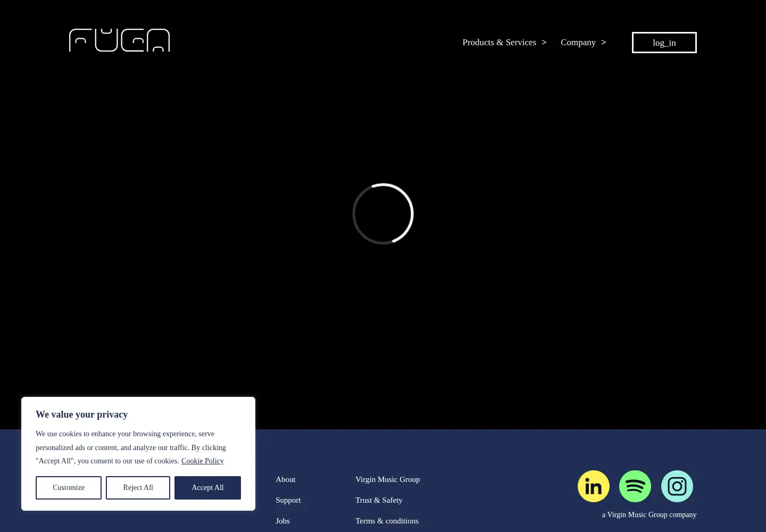Screen dimensions: 766x532
Task: Open the Jobs footer link
Action: coord(282,521)
